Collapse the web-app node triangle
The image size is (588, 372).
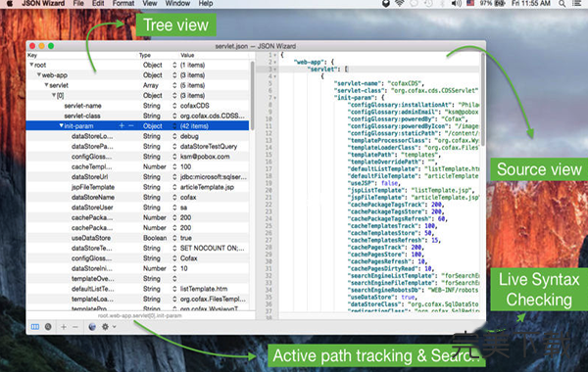[39, 75]
